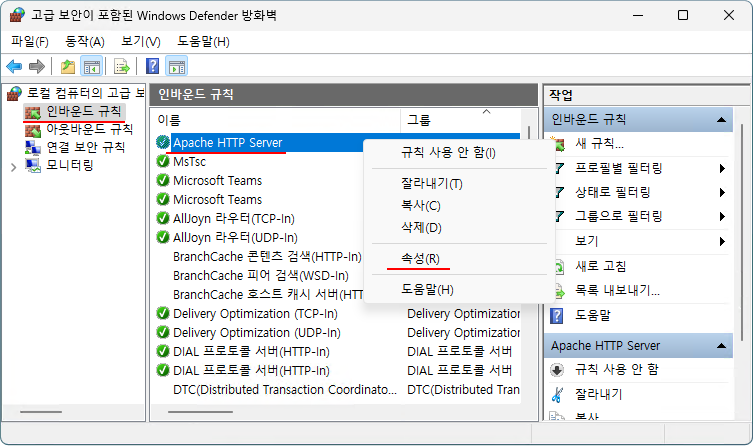The image size is (753, 446).
Task: Click the 규칙 사용 안 함 down-arrow icon
Action: click(557, 370)
